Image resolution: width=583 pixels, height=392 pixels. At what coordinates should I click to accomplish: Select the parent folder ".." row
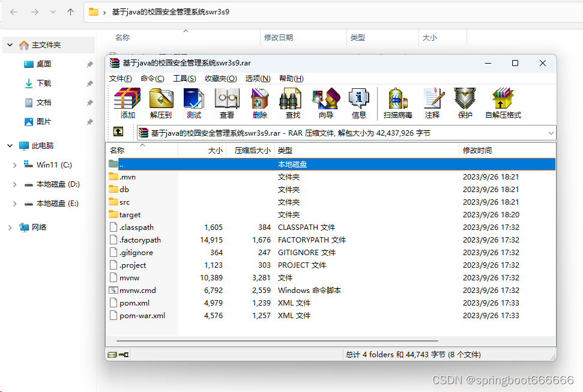point(331,164)
